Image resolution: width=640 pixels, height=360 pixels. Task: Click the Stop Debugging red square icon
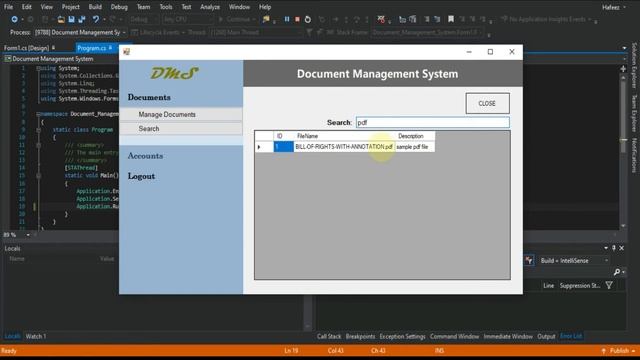point(298,19)
